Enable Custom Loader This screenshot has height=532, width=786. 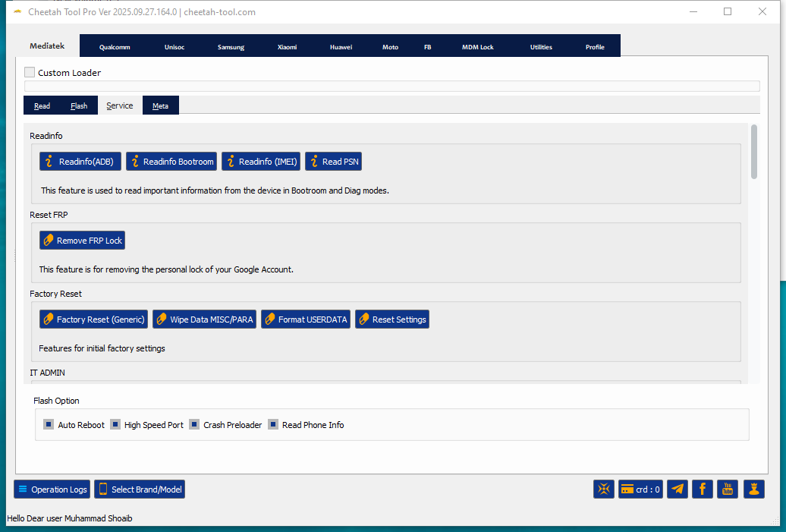point(30,71)
